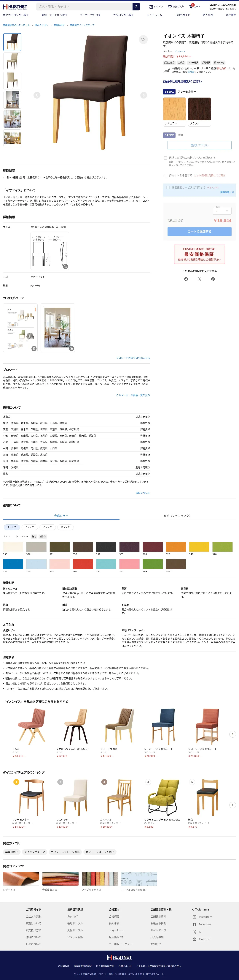Select ナチュラル frame color swatch
The image size is (239, 980).
tap(174, 112)
